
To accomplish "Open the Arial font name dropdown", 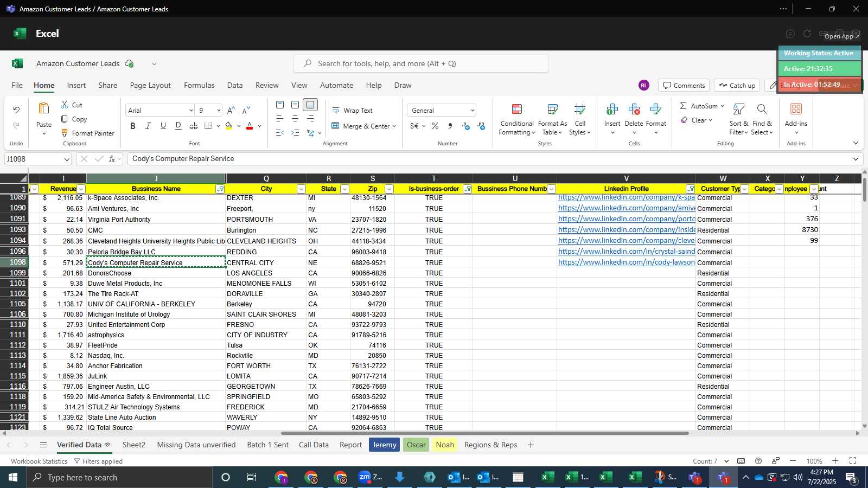I will (191, 111).
